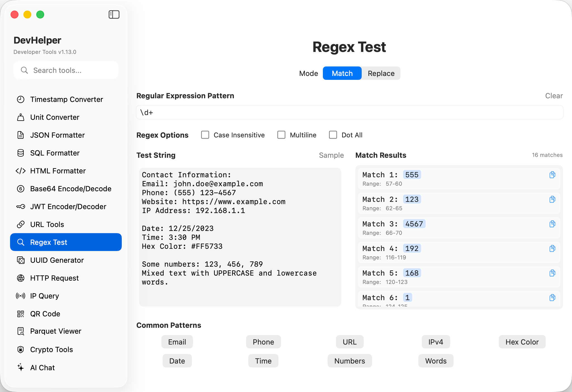The image size is (572, 392).
Task: Load Sample test string
Action: (331, 155)
